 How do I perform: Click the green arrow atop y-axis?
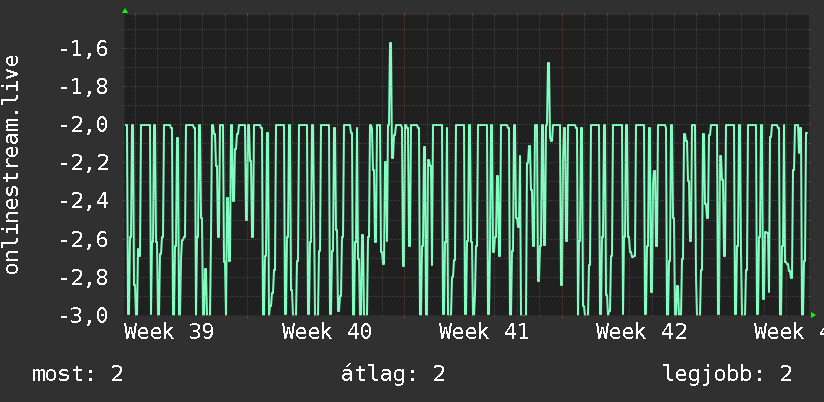pyautogui.click(x=125, y=11)
